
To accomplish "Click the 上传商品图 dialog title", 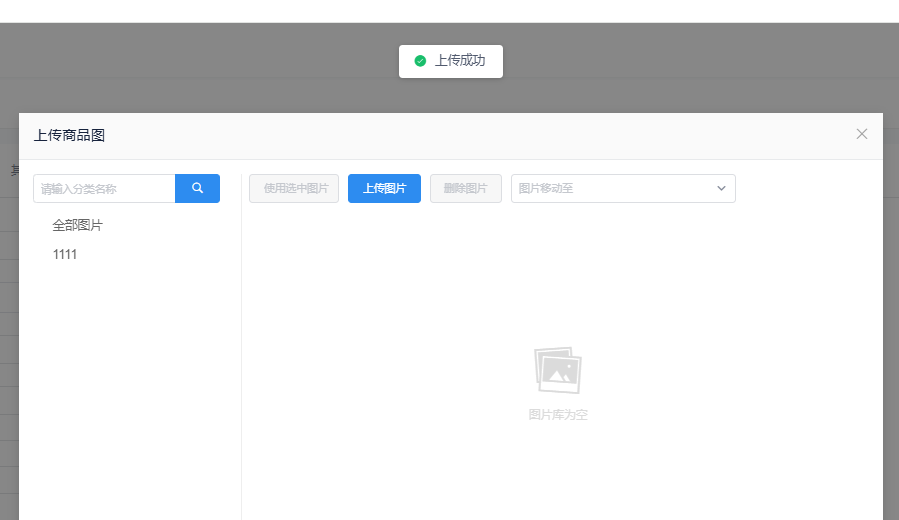I will click(69, 135).
